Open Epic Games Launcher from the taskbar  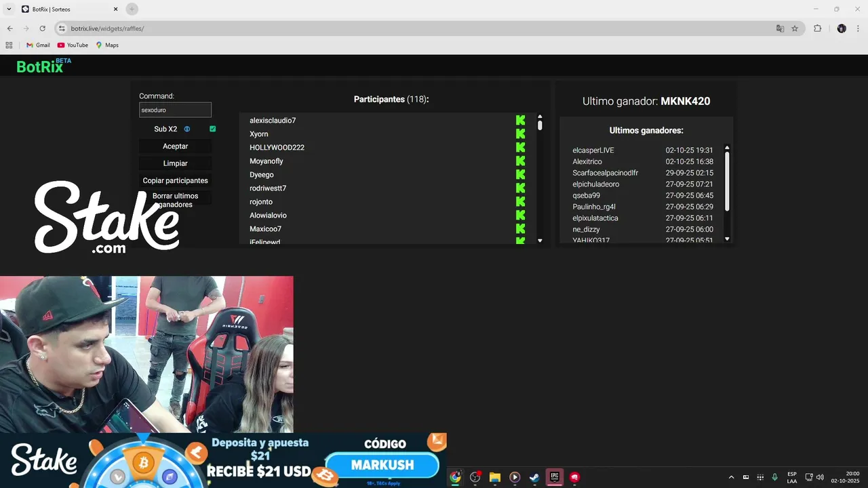(x=554, y=477)
